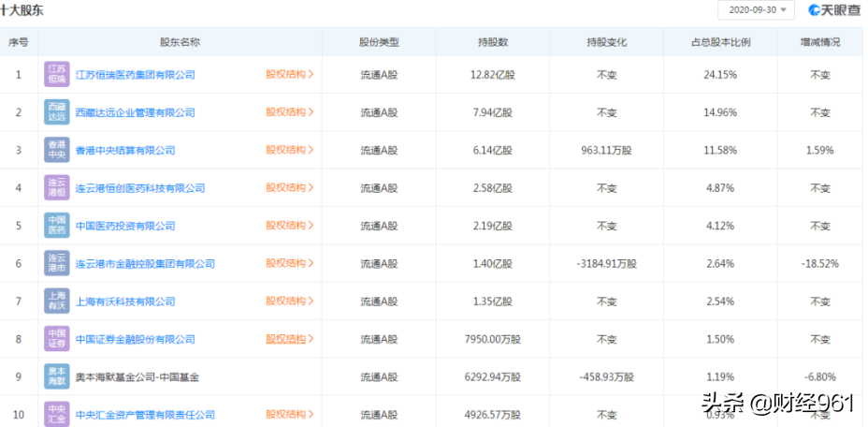
Task: Select the 2.58亿股 holdings cell
Action: (x=493, y=188)
